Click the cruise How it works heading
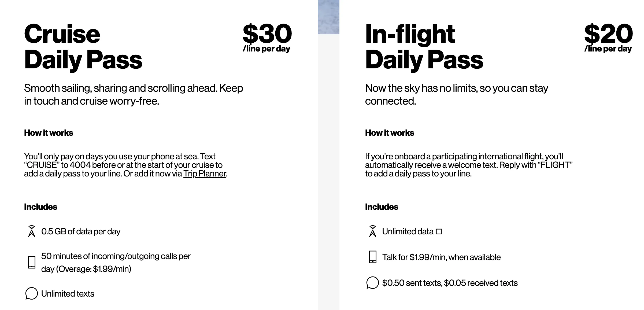Image resolution: width=644 pixels, height=310 pixels. pos(49,133)
